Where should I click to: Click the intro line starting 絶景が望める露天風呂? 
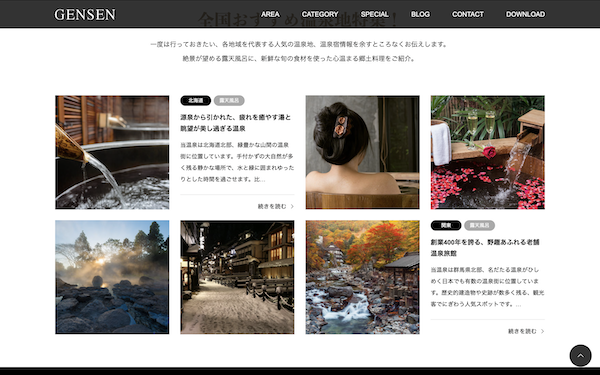[299, 59]
